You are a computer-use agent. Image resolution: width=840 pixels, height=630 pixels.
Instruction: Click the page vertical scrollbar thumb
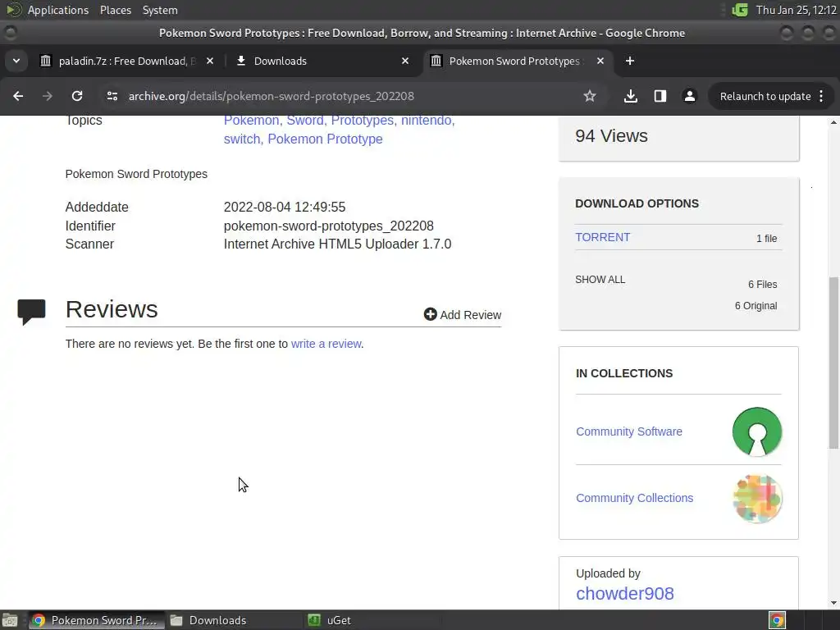[833, 363]
